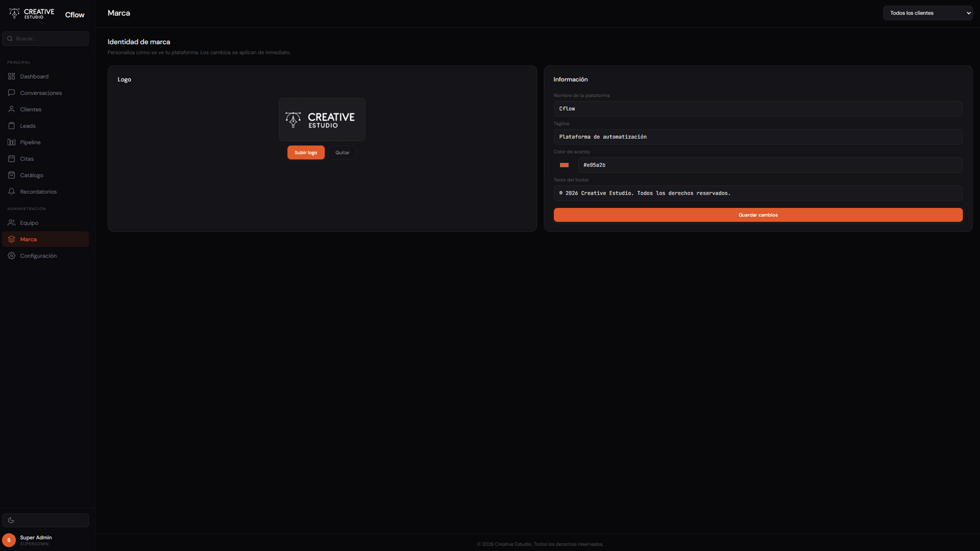980x551 pixels.
Task: Click the Creative Estudio sidebar logo
Action: (32, 14)
